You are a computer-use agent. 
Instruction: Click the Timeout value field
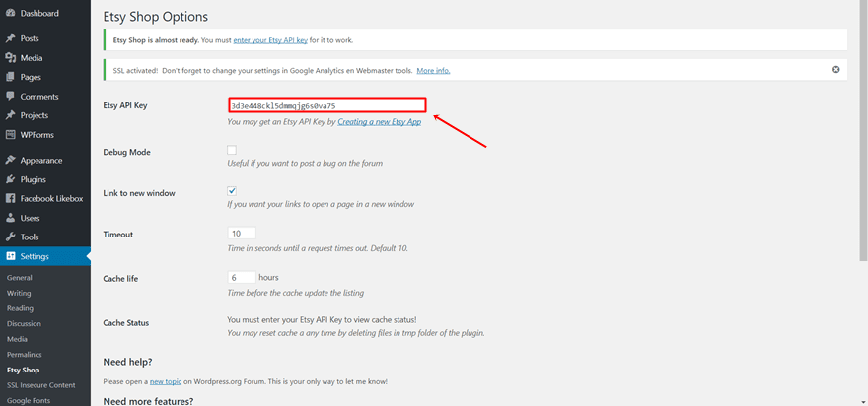coord(242,234)
